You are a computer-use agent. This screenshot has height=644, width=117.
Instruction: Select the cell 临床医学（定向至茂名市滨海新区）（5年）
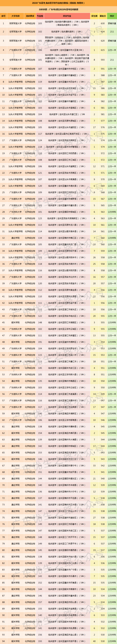point(67,218)
